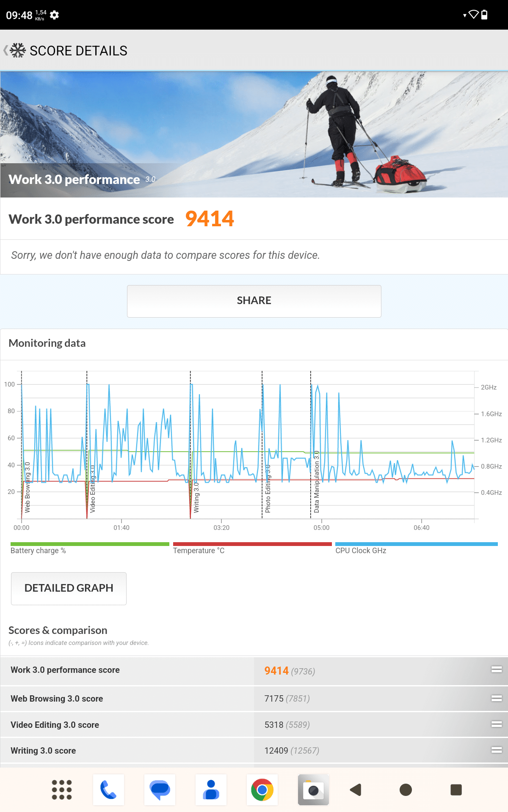Tap the recent apps square button
This screenshot has height=812, width=508.
[456, 790]
